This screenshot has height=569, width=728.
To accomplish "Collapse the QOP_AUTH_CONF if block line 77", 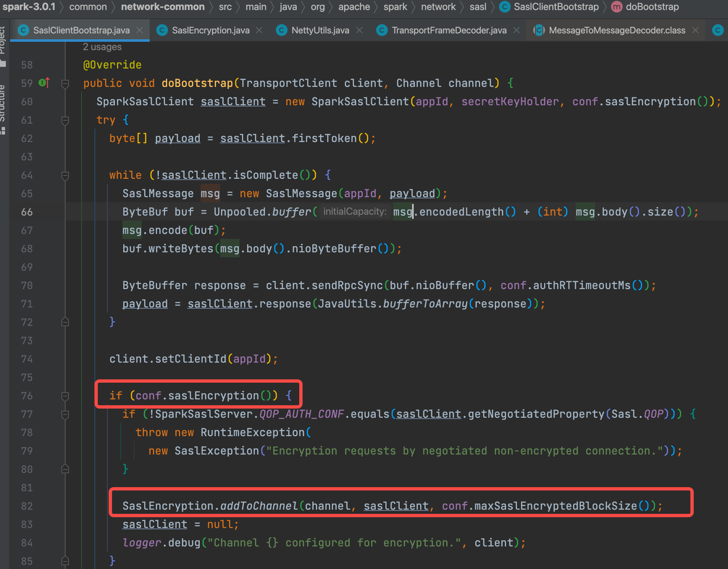I will click(65, 414).
